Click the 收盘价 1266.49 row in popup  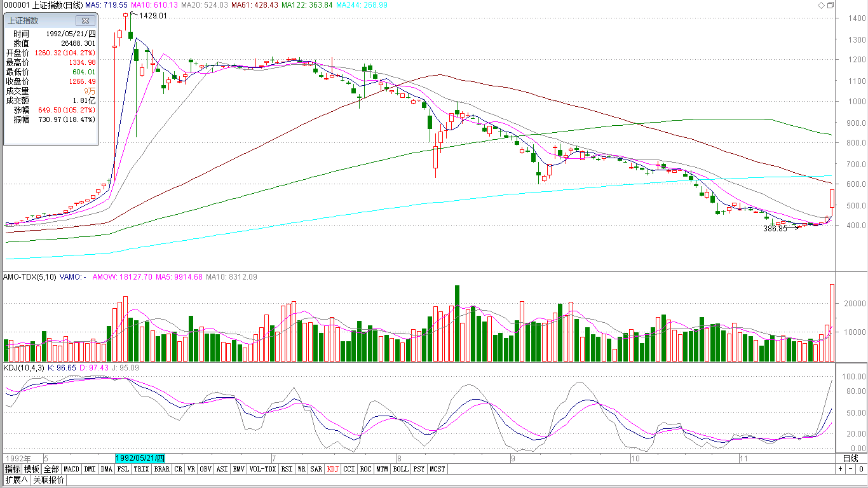click(50, 81)
